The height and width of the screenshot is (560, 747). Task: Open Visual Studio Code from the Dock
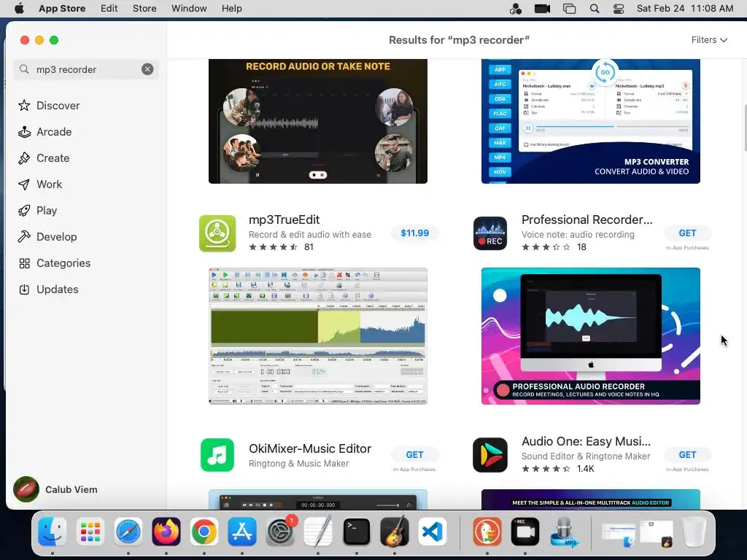pyautogui.click(x=433, y=532)
